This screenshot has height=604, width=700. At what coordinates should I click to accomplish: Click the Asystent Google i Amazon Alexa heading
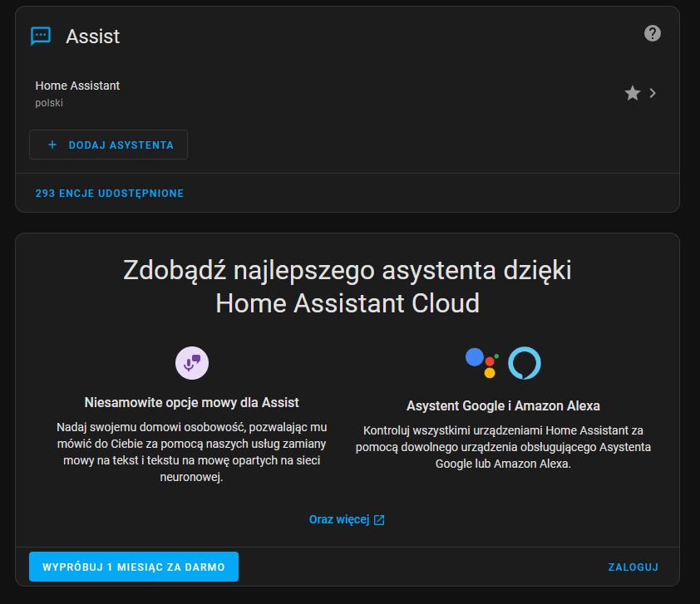click(x=503, y=405)
